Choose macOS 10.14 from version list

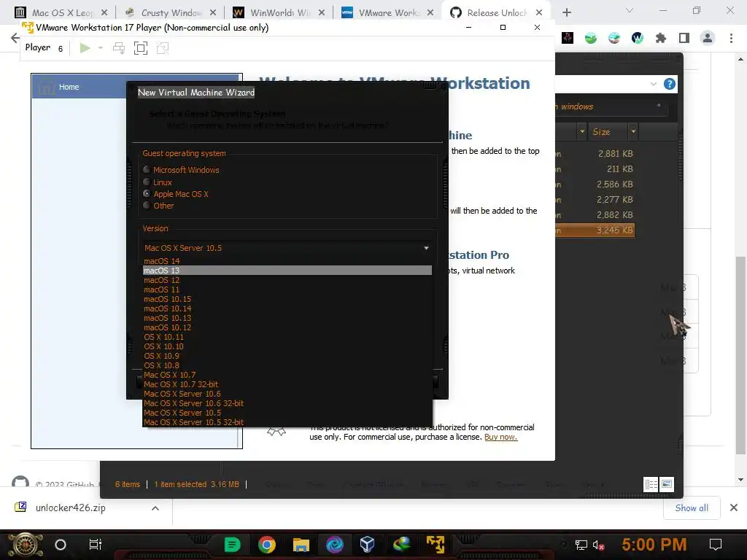(287, 308)
